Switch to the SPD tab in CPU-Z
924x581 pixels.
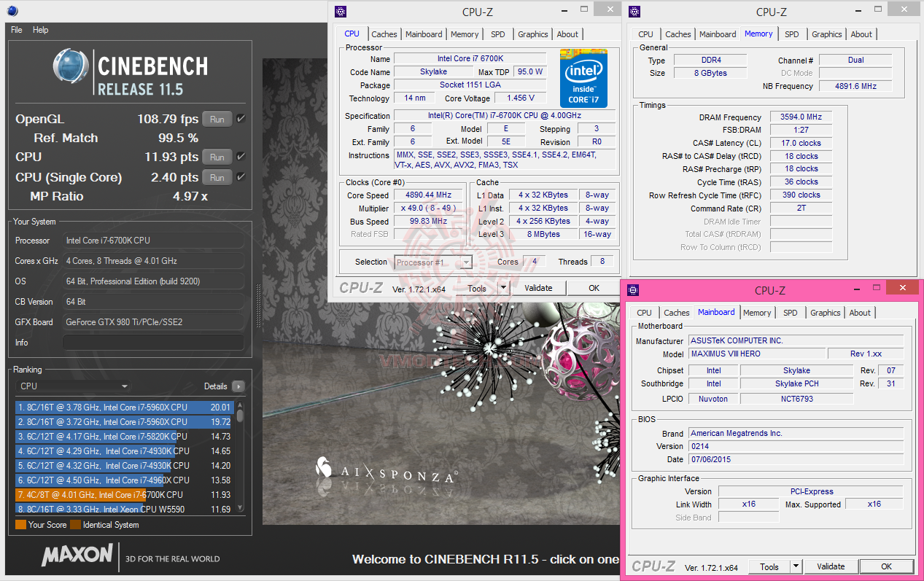tap(499, 34)
